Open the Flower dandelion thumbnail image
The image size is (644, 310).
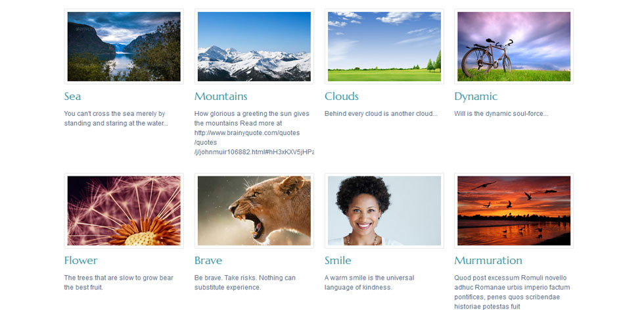pyautogui.click(x=124, y=211)
